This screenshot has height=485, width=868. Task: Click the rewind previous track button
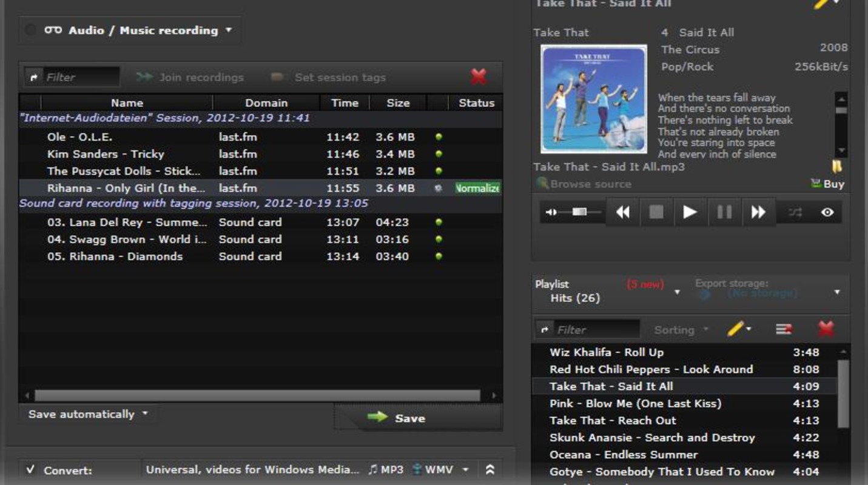click(x=623, y=212)
